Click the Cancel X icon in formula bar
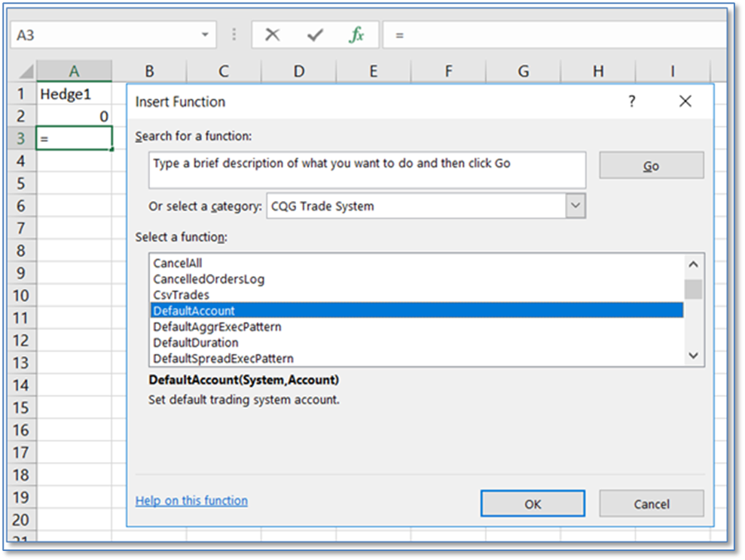Screen dimensions: 745x560 point(273,35)
